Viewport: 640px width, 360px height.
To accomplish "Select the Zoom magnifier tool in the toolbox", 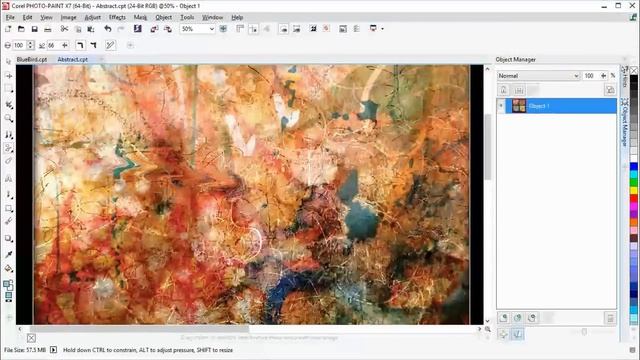I will pyautogui.click(x=9, y=119).
